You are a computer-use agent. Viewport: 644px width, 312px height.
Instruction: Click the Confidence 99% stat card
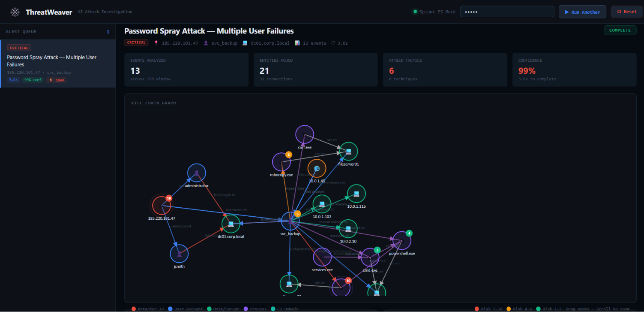coord(575,70)
